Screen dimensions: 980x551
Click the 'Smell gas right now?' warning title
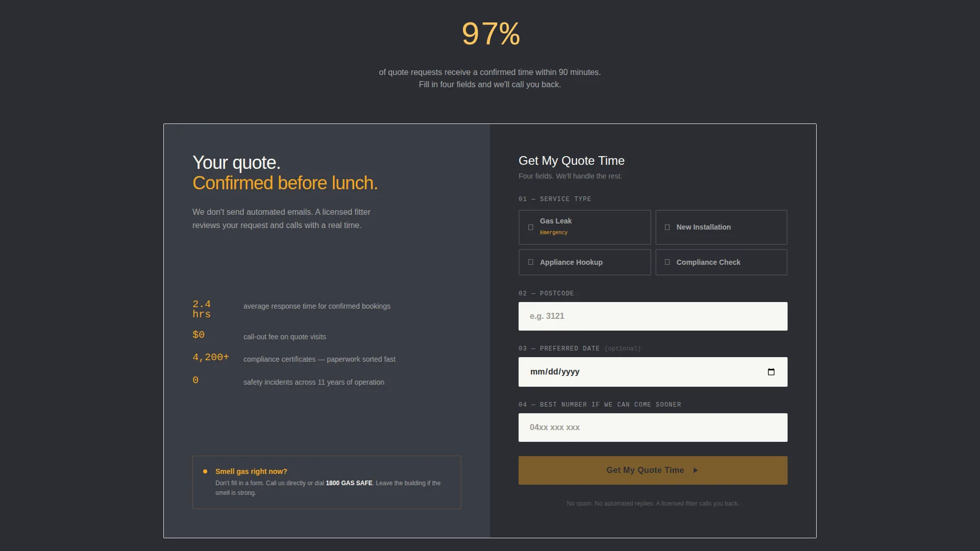click(x=251, y=471)
